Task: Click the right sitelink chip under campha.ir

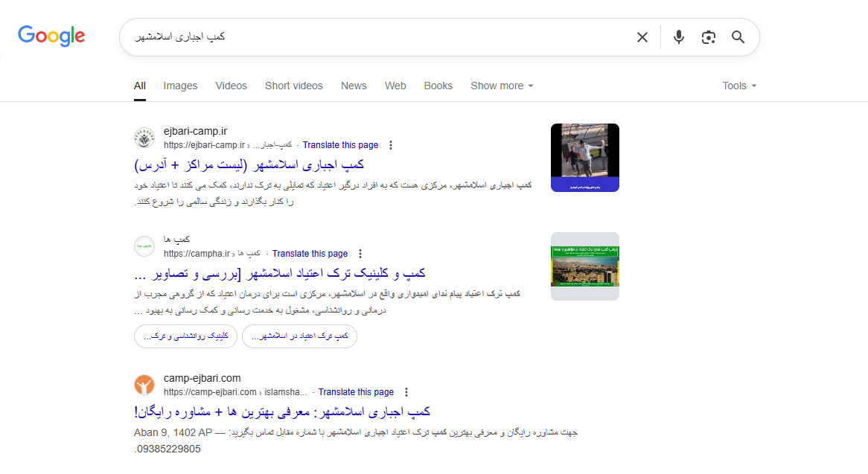Action: tap(299, 336)
